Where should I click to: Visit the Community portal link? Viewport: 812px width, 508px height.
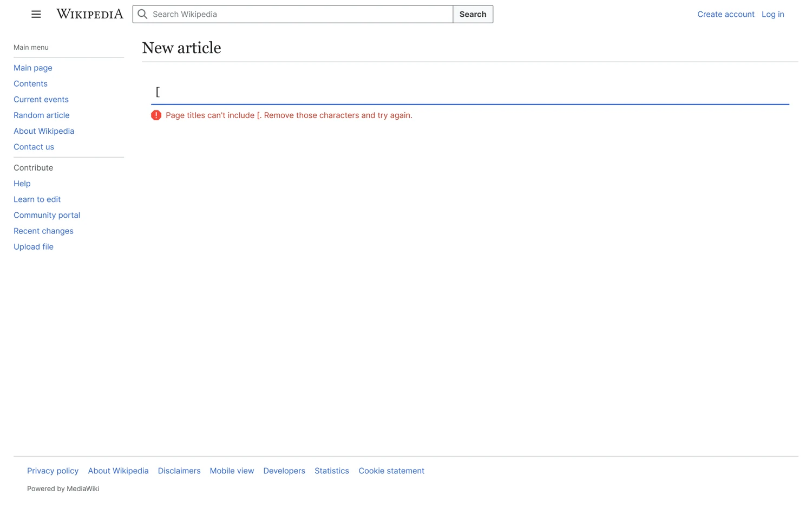tap(47, 215)
